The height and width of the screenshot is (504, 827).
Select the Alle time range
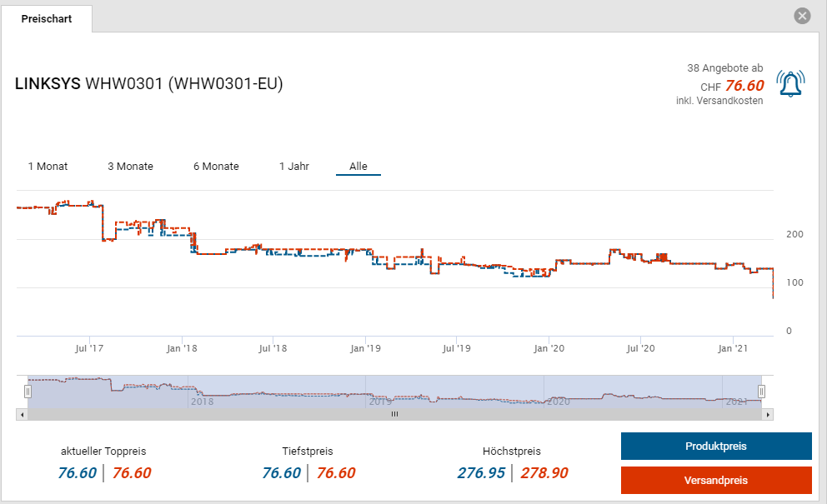(358, 167)
